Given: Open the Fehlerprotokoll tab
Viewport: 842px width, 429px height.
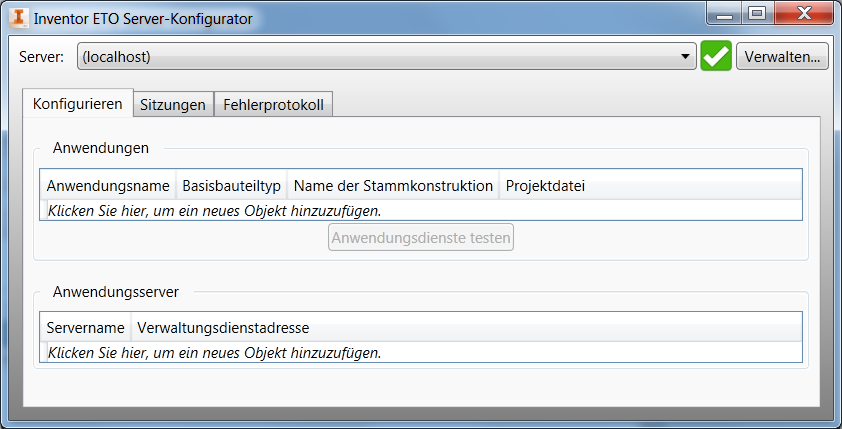Looking at the screenshot, I should [x=273, y=105].
